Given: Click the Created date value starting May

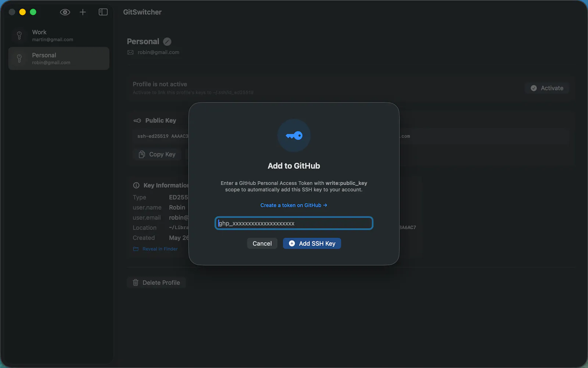Looking at the screenshot, I should [x=179, y=238].
